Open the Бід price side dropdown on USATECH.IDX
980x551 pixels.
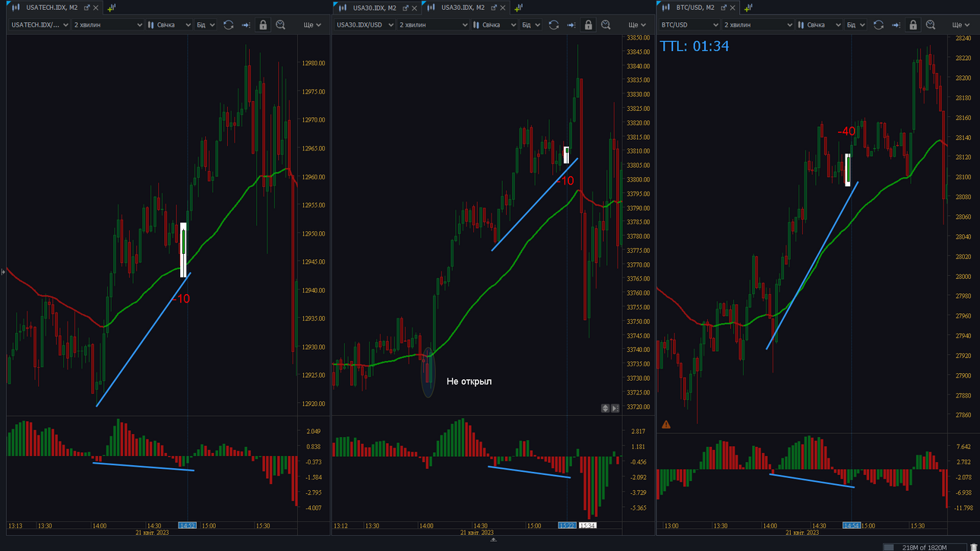[x=206, y=25]
